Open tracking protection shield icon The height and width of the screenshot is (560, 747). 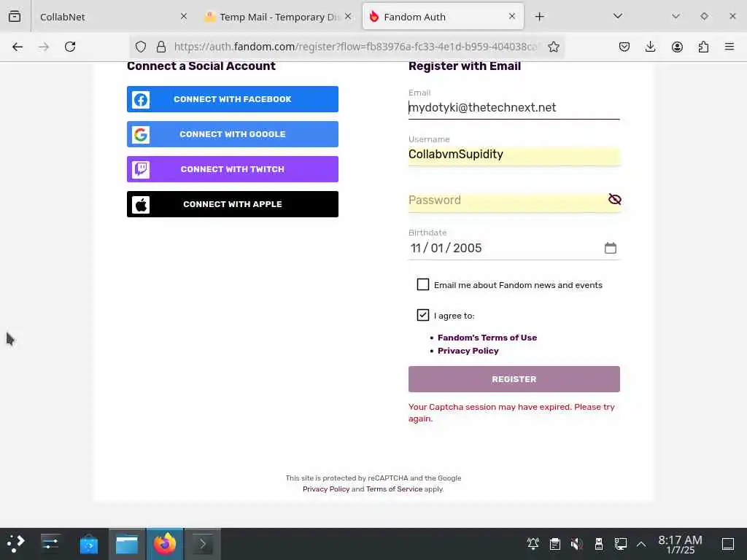point(141,47)
